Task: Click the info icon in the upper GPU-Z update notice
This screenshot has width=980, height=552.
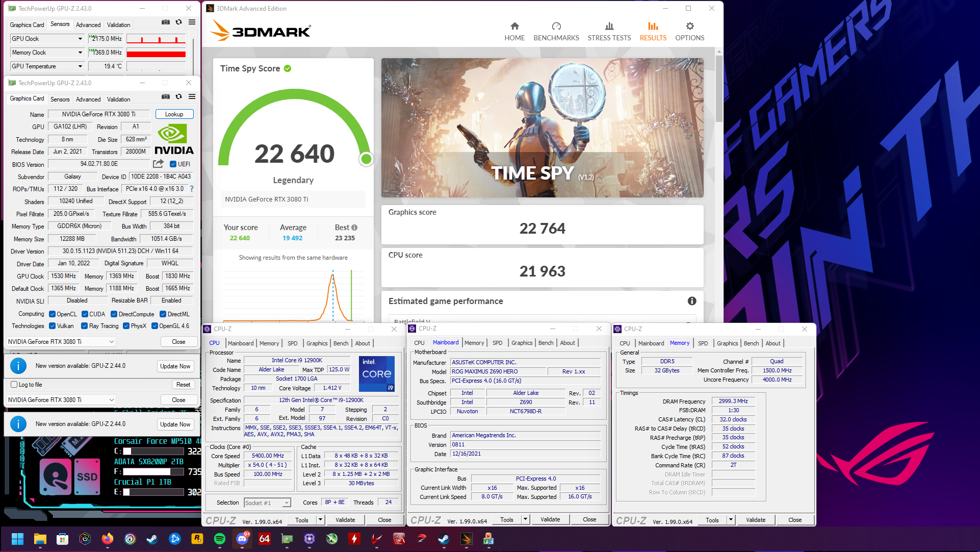Action: (18, 366)
